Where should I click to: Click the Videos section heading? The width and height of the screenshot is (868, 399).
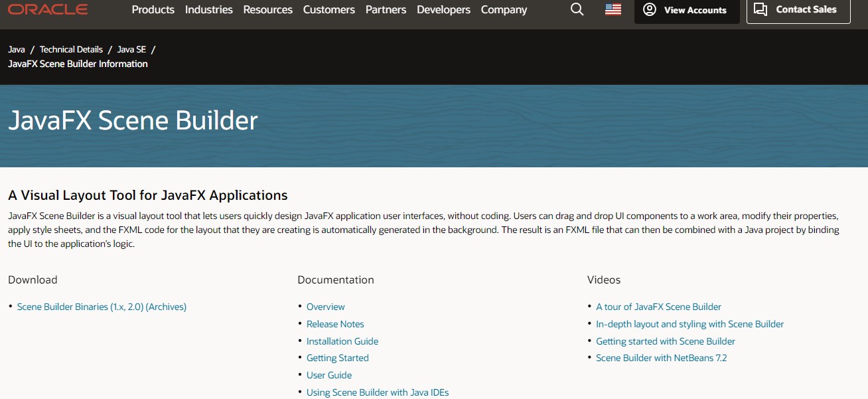[604, 279]
